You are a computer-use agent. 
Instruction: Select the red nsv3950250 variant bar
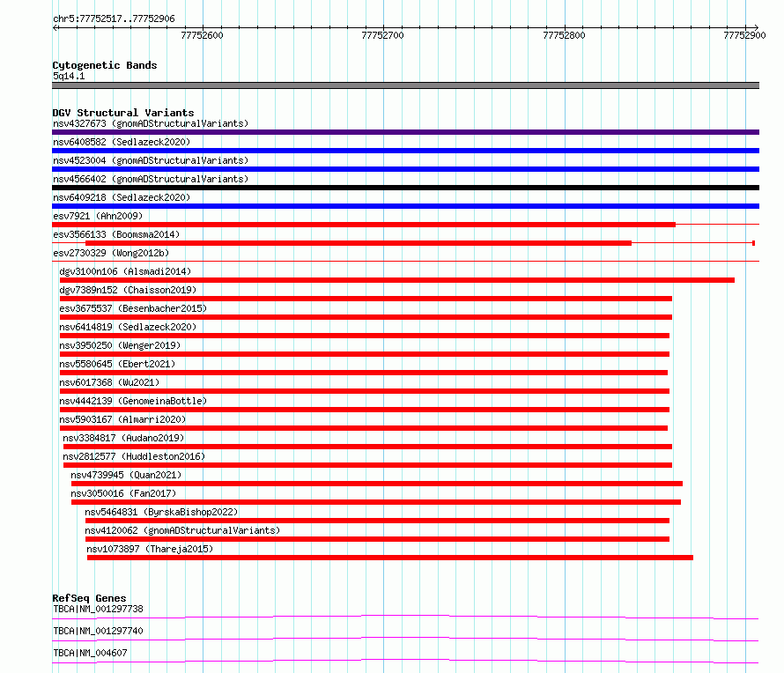[x=365, y=354]
